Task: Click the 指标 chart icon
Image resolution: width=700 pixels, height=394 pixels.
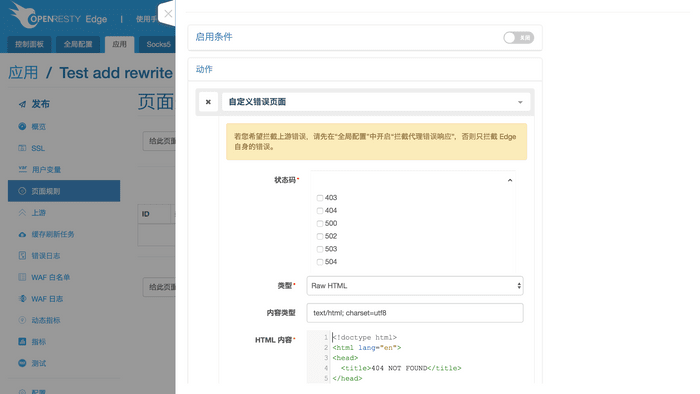Action: pos(22,342)
